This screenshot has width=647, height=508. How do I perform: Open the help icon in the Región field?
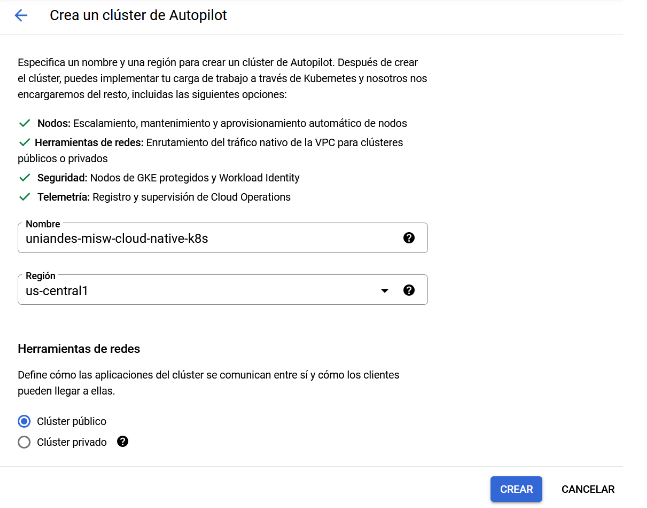409,290
